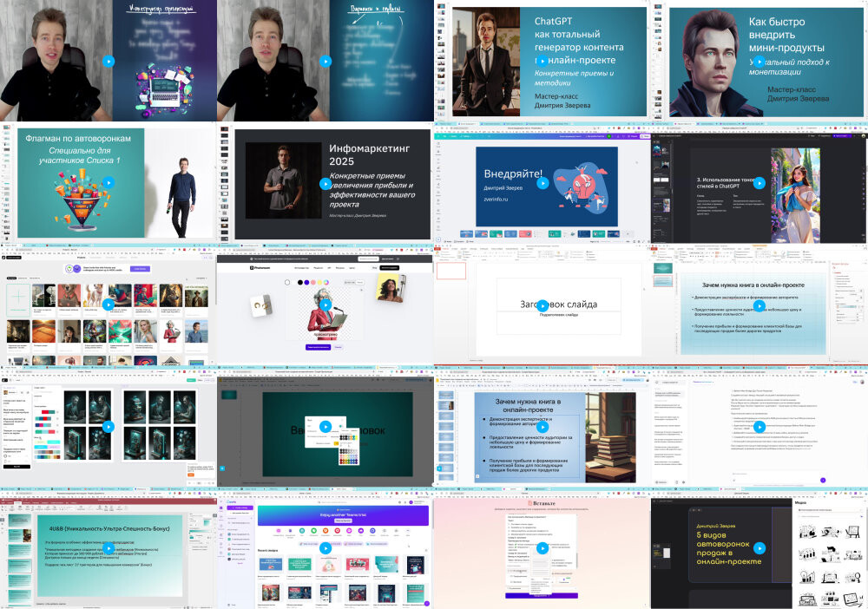
Task: Open video with man and laptop illustration
Action: click(x=108, y=61)
